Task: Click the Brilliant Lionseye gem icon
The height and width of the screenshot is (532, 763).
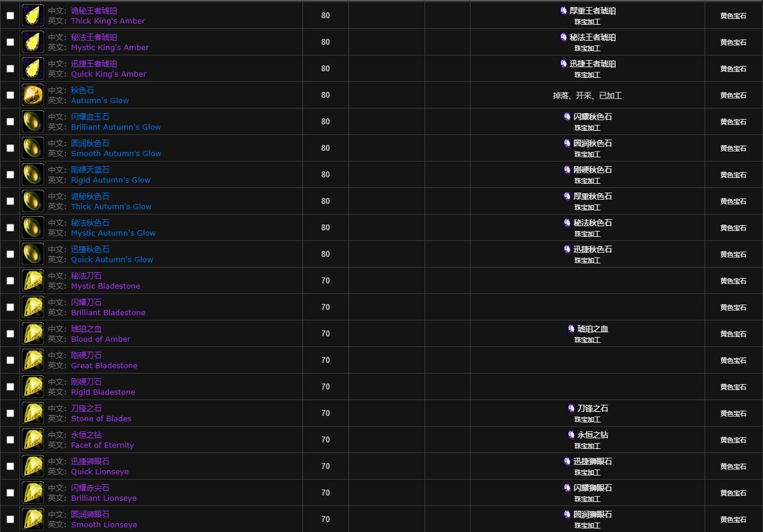Action: tap(33, 493)
